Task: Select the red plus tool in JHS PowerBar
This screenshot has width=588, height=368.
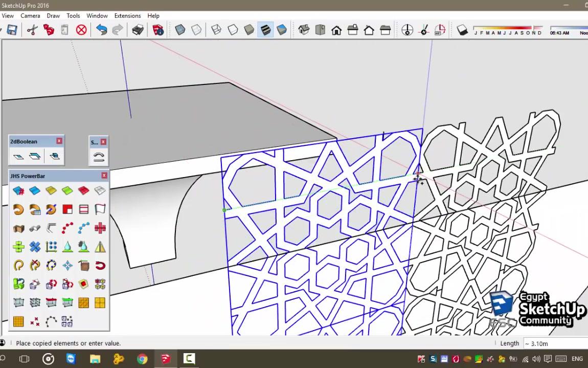Action: [x=100, y=228]
